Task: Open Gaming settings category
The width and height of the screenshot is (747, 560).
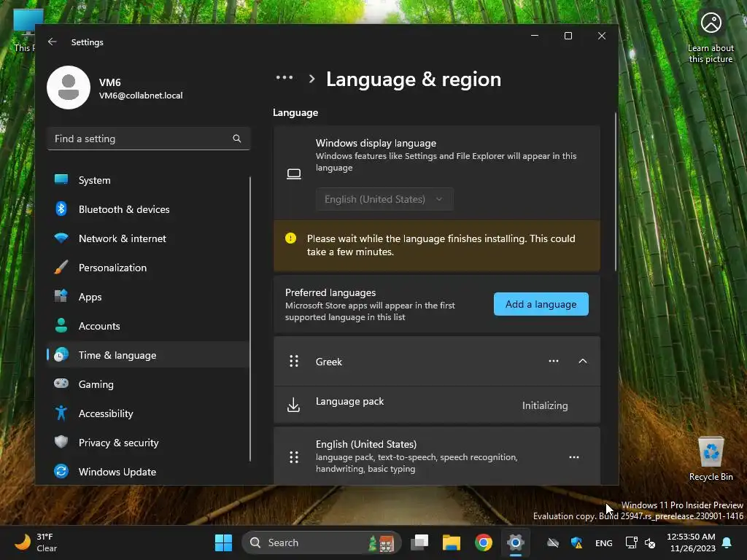Action: click(x=149, y=384)
